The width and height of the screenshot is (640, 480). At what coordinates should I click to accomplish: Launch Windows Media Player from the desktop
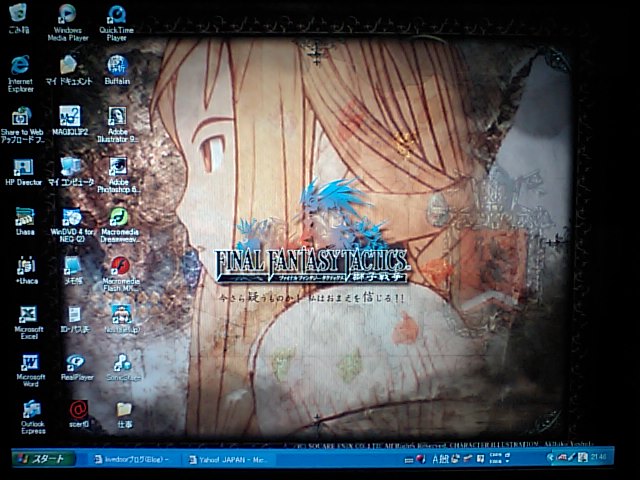pyautogui.click(x=68, y=22)
